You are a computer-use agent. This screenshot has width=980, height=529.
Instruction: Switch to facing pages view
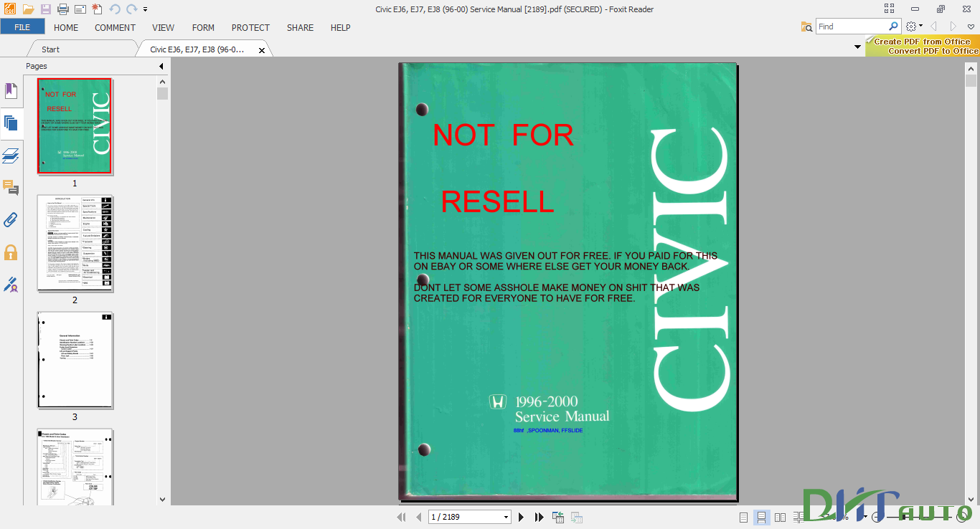pyautogui.click(x=781, y=517)
